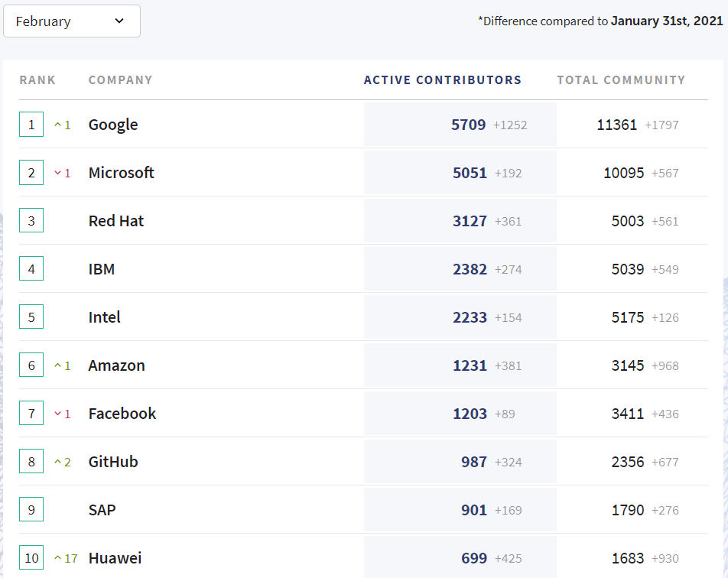Open the February month dropdown
This screenshot has width=728, height=578.
coord(71,21)
